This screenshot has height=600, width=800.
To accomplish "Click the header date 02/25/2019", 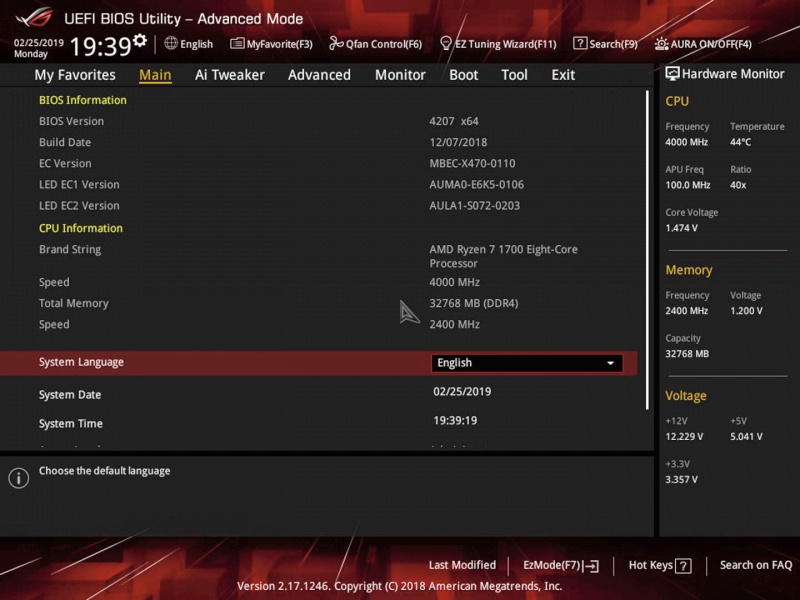I will [x=39, y=43].
